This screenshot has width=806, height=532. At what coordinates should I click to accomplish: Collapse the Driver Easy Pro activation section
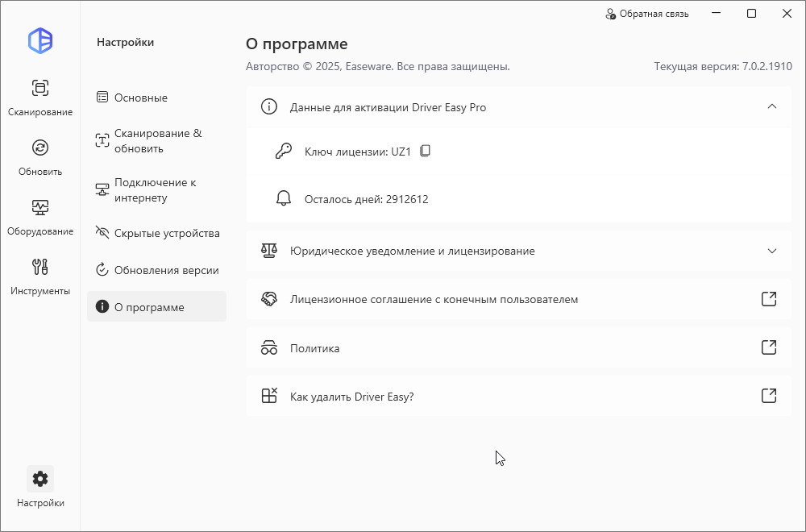pyautogui.click(x=771, y=106)
